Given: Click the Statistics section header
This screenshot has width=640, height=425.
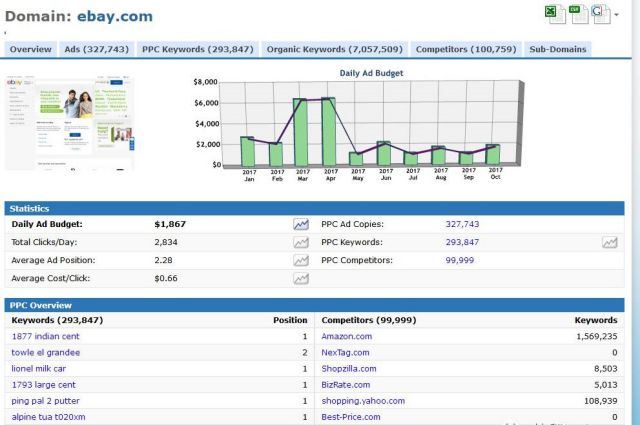Looking at the screenshot, I should click(314, 209).
